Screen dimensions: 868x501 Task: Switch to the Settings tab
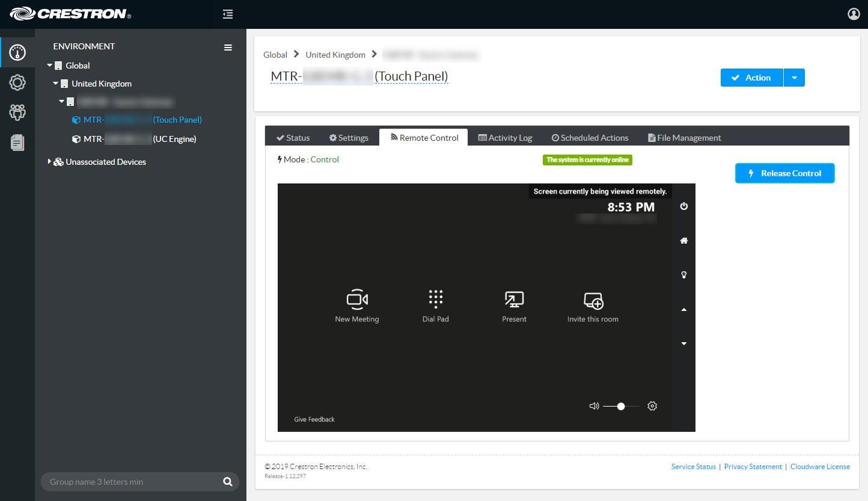pyautogui.click(x=349, y=138)
